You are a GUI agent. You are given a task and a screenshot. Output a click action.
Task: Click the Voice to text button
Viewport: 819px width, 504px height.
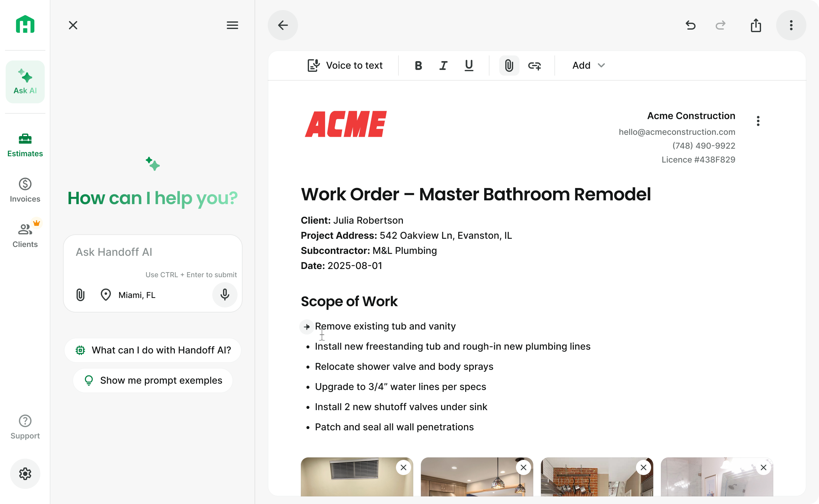[x=345, y=65]
